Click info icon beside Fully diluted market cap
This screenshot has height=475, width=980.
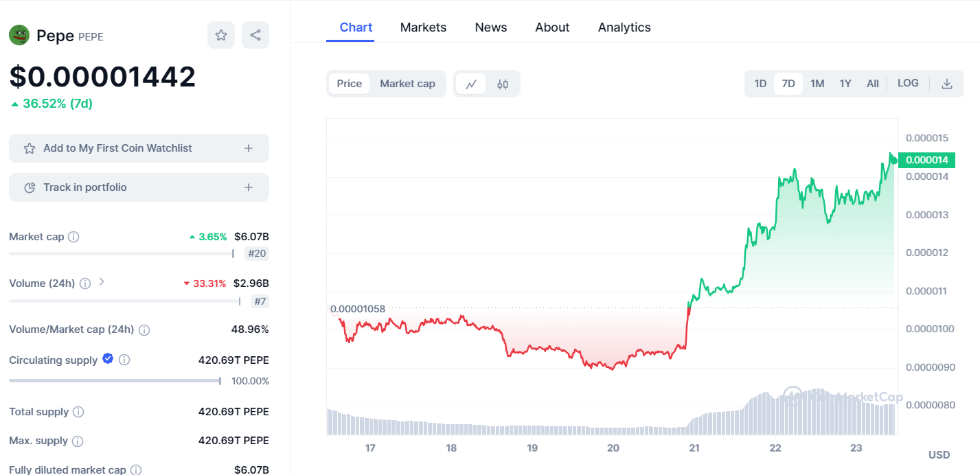(136, 470)
